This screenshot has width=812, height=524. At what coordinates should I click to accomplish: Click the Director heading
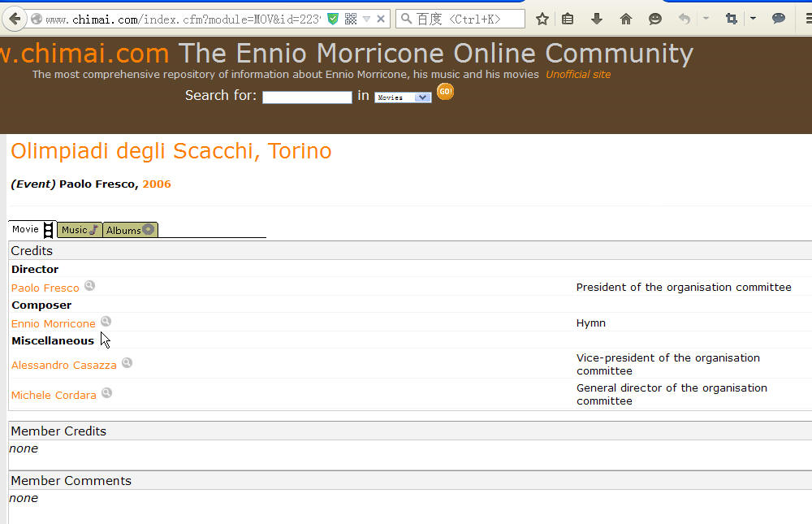(35, 269)
